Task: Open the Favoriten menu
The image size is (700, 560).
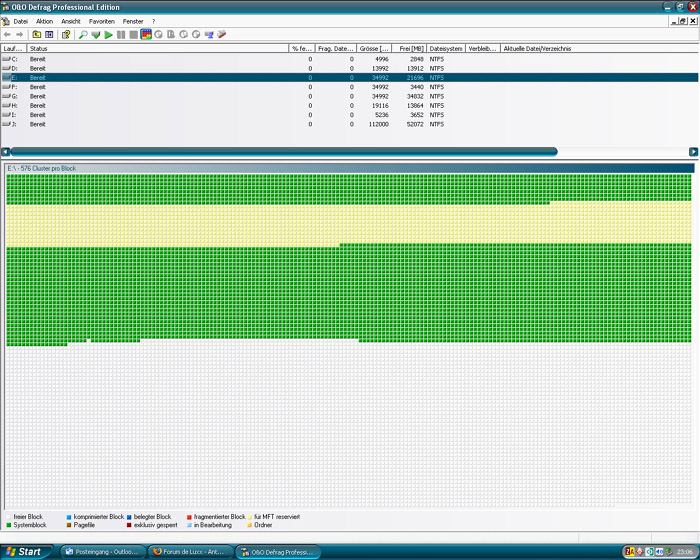Action: (x=102, y=21)
